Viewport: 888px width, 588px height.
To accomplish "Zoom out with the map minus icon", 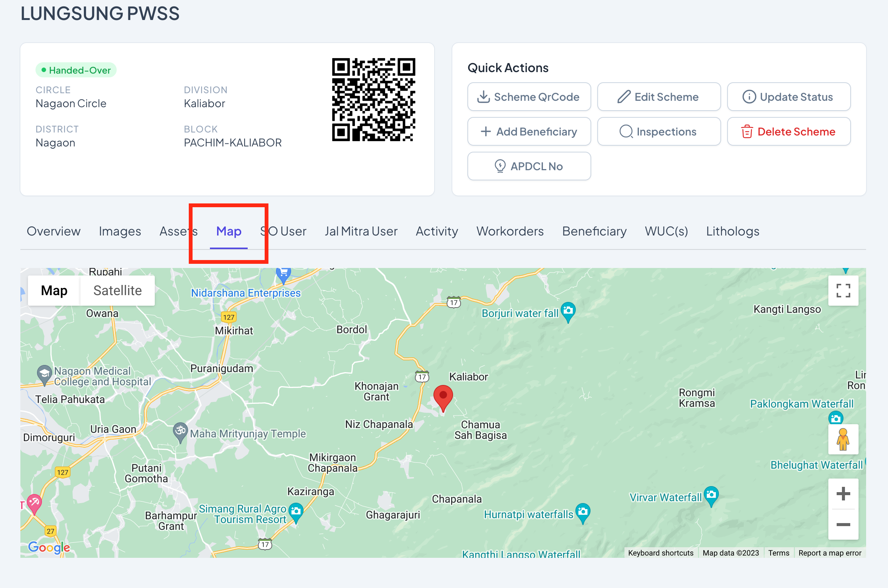I will pyautogui.click(x=843, y=525).
